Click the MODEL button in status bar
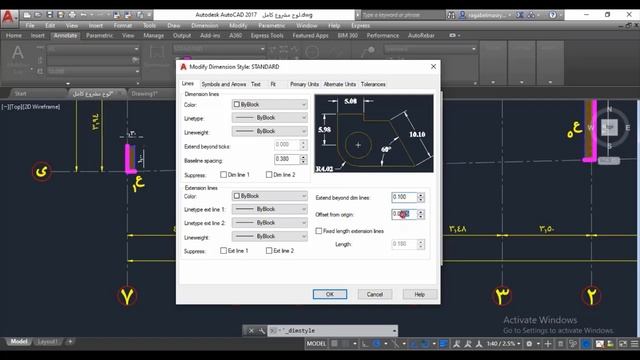640x360 pixels. [x=316, y=344]
